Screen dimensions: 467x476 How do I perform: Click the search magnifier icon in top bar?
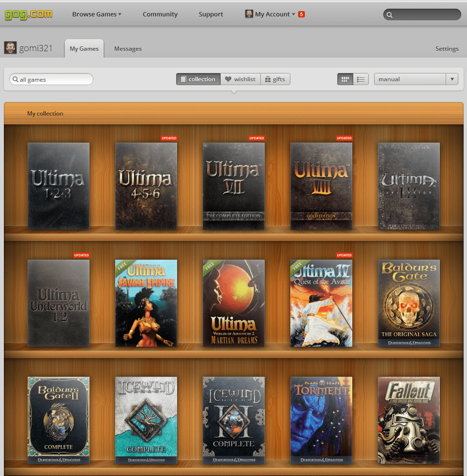coord(390,15)
